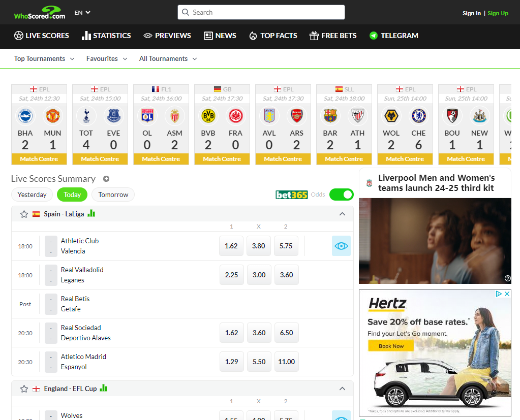
Task: Click eye icon for Athletic Club vs Valencia
Action: tap(341, 246)
